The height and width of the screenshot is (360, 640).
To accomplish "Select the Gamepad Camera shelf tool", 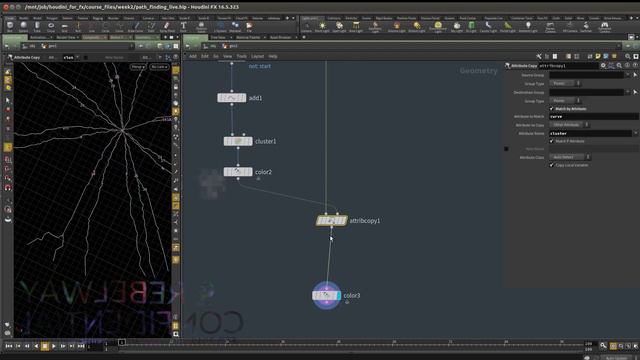I will 604,27.
